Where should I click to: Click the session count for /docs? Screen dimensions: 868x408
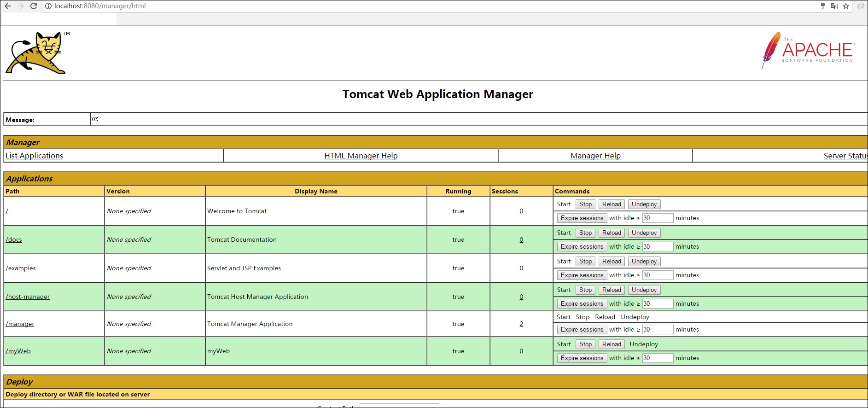pos(521,239)
